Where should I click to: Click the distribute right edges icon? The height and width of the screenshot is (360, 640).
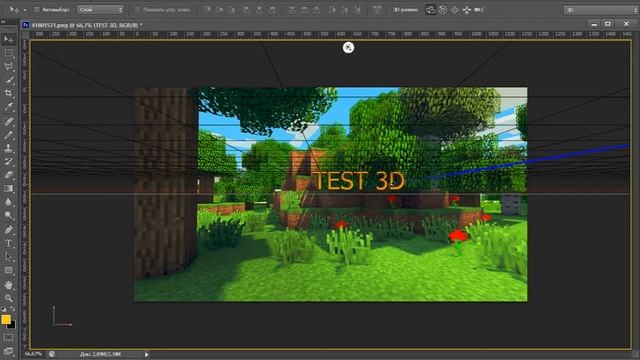click(357, 10)
